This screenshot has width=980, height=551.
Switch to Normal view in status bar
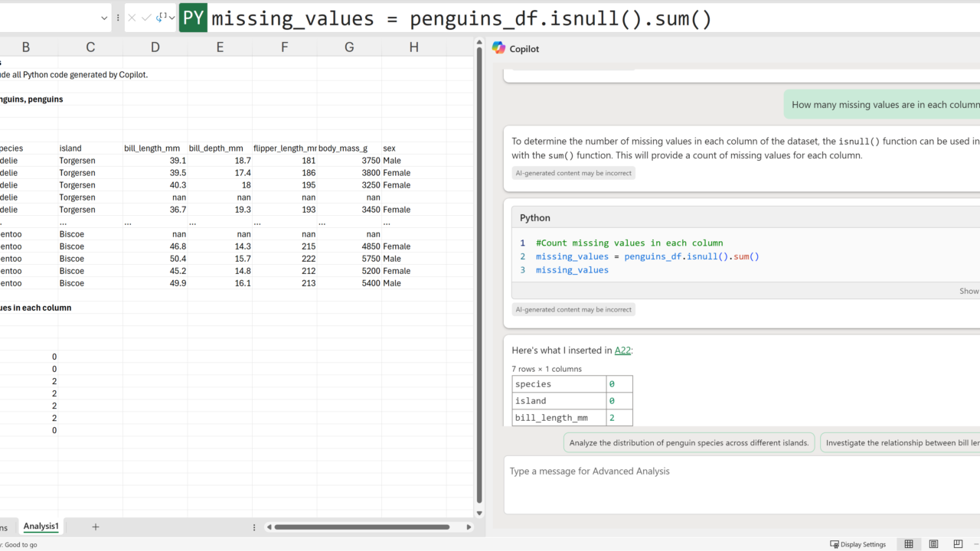point(909,544)
